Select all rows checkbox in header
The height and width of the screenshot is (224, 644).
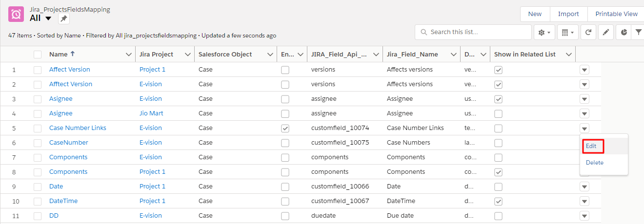pos(38,55)
